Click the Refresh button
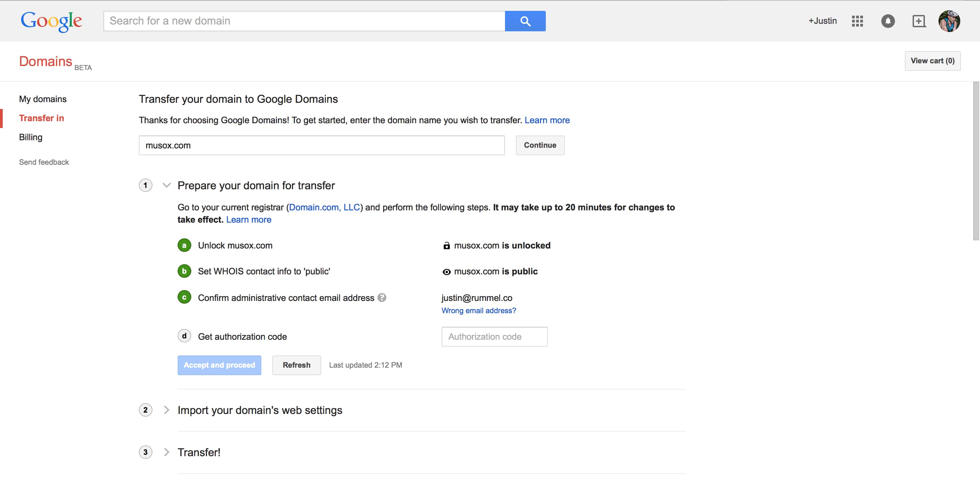Image resolution: width=980 pixels, height=495 pixels. click(296, 365)
